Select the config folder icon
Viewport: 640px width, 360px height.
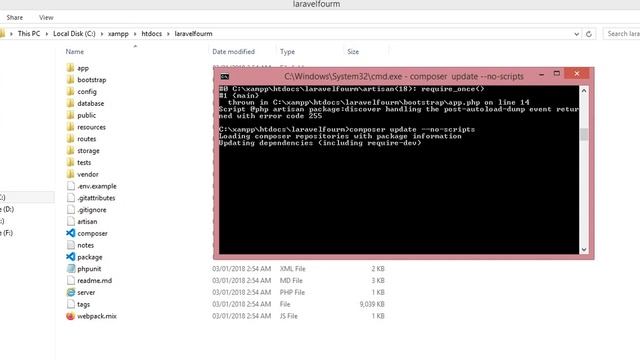point(70,91)
